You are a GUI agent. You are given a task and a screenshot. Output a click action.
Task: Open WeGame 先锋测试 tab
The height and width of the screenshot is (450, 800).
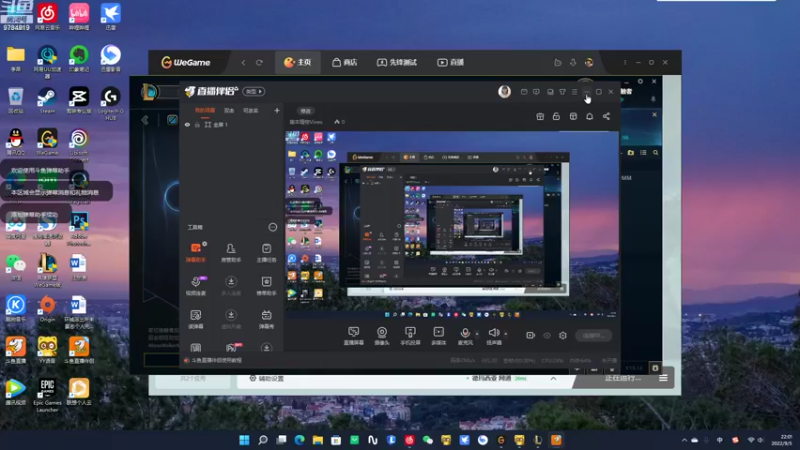tap(397, 62)
